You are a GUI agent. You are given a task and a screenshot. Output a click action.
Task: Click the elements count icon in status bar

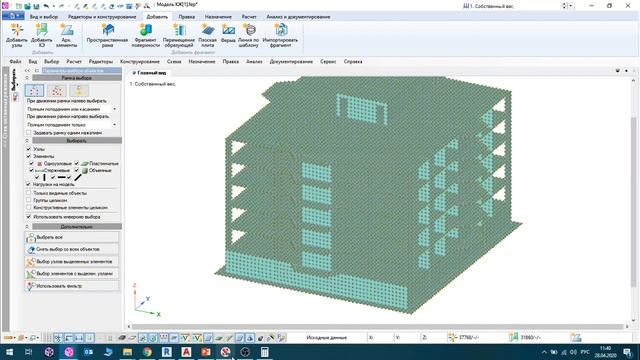(x=513, y=337)
